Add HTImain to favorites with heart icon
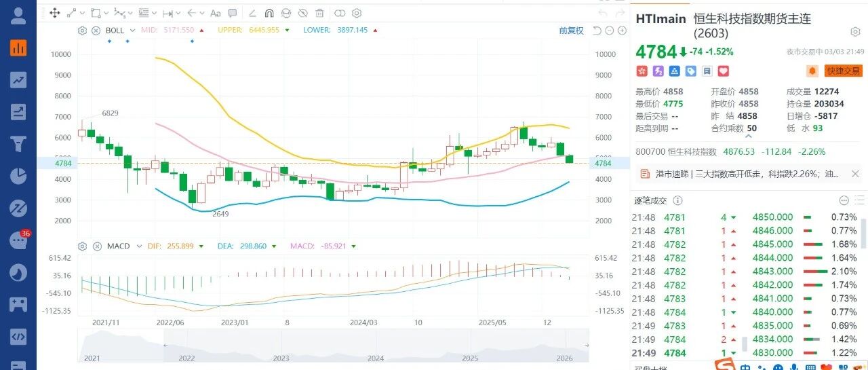The image size is (868, 370). [723, 71]
